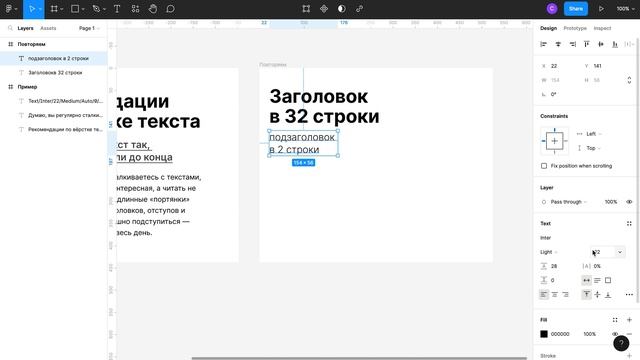Screen dimensions: 640x360
Task: Click the search icon in Layers panel
Action: (x=10, y=28)
